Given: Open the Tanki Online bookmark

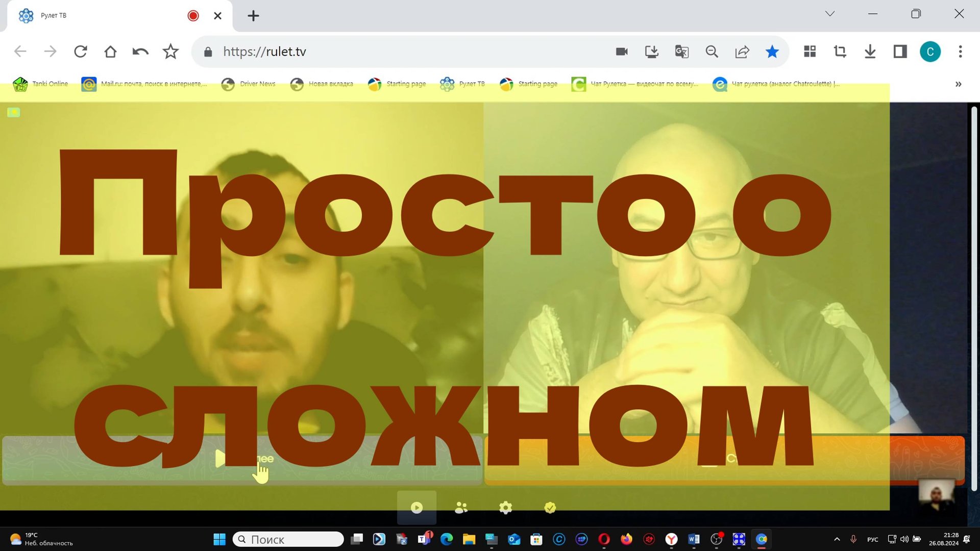Looking at the screenshot, I should (40, 84).
